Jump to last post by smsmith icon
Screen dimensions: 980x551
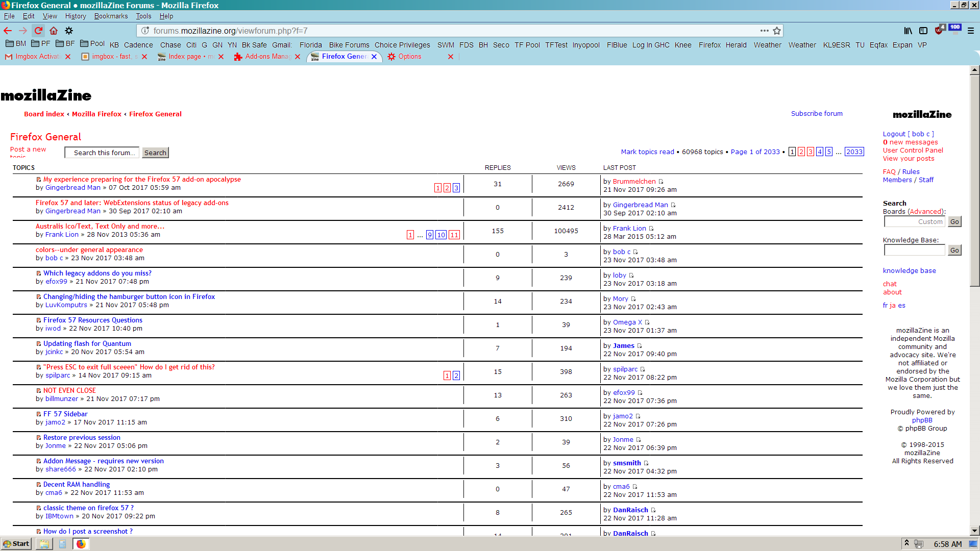(646, 463)
